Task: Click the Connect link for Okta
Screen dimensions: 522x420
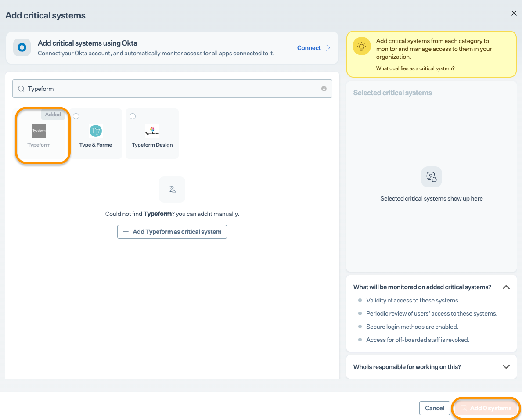Action: coord(309,48)
